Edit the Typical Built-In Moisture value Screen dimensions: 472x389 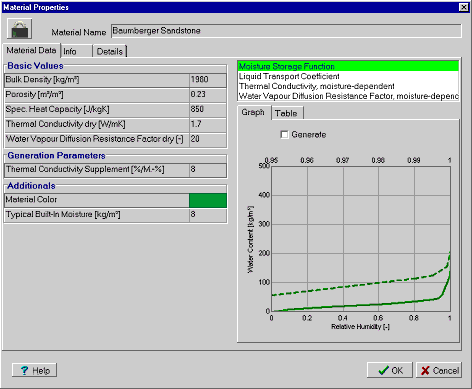click(208, 215)
